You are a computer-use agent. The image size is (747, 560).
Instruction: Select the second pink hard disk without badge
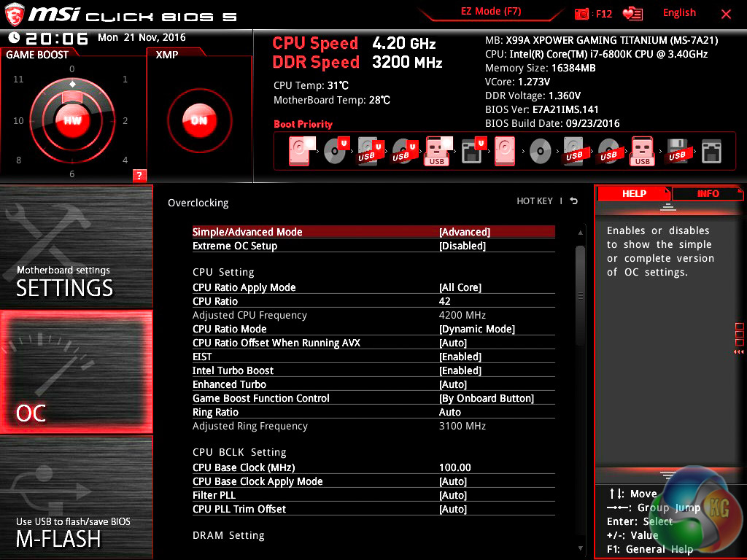[x=505, y=151]
